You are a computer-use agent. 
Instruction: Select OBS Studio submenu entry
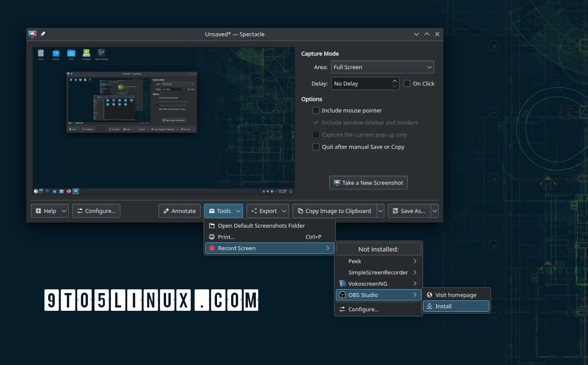[378, 295]
